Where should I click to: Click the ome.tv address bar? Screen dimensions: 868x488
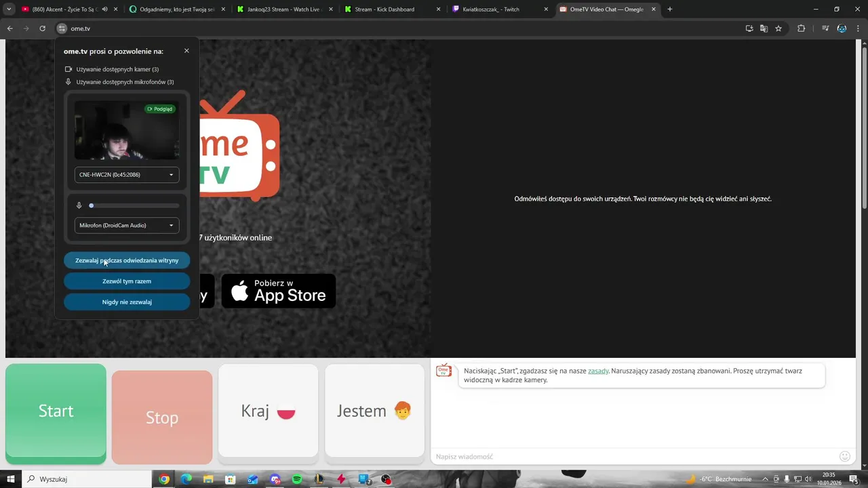click(x=400, y=28)
